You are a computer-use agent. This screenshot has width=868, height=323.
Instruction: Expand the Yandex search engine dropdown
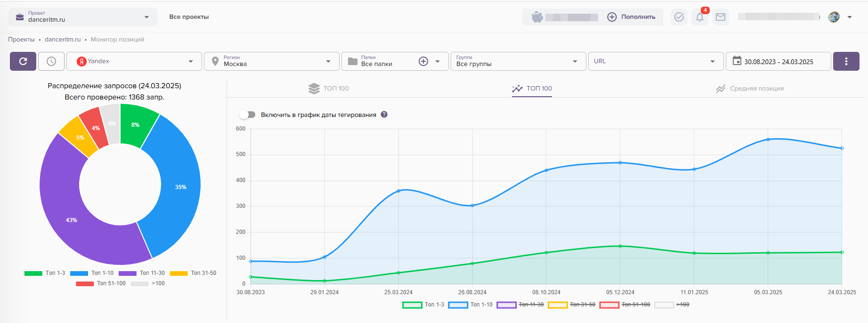coord(134,61)
